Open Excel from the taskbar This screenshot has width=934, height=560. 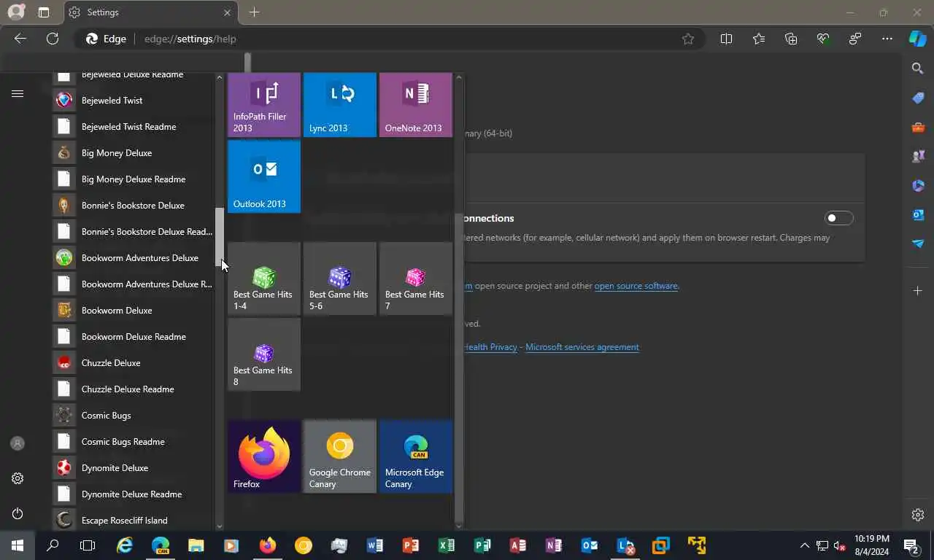(447, 545)
